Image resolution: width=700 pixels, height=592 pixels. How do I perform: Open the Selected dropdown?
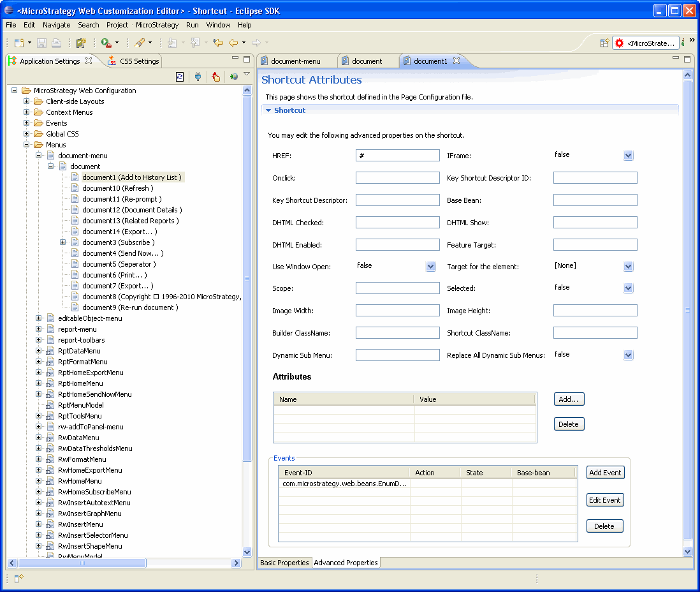628,288
